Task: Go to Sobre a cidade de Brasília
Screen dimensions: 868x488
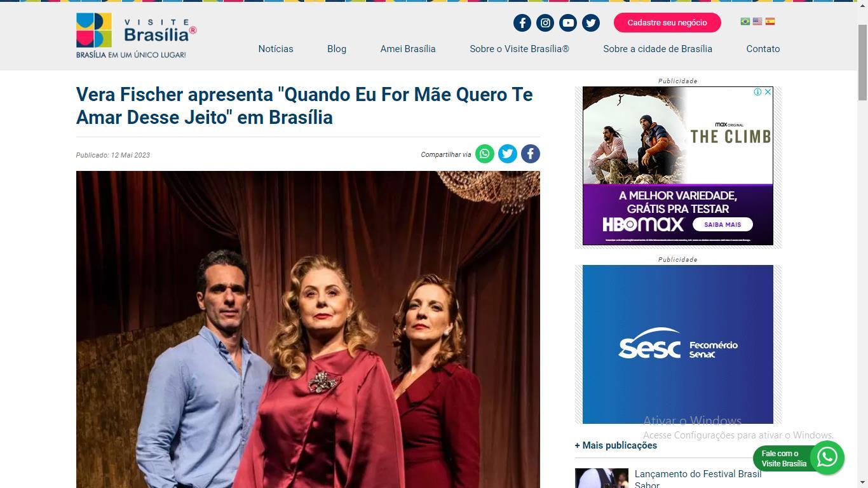Action: click(658, 49)
